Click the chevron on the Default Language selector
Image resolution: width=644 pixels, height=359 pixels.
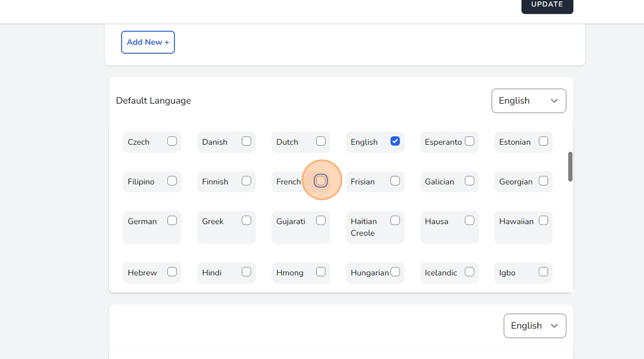554,101
